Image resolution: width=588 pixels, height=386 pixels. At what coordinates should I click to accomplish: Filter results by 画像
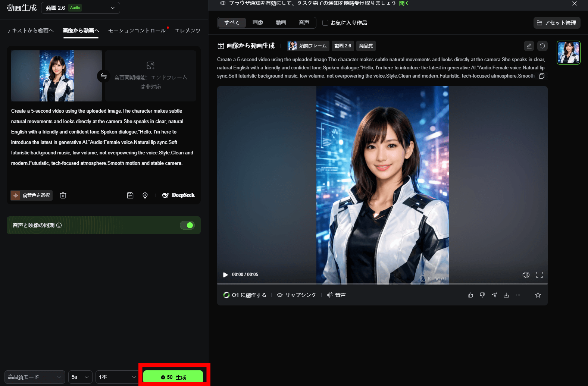pyautogui.click(x=258, y=23)
